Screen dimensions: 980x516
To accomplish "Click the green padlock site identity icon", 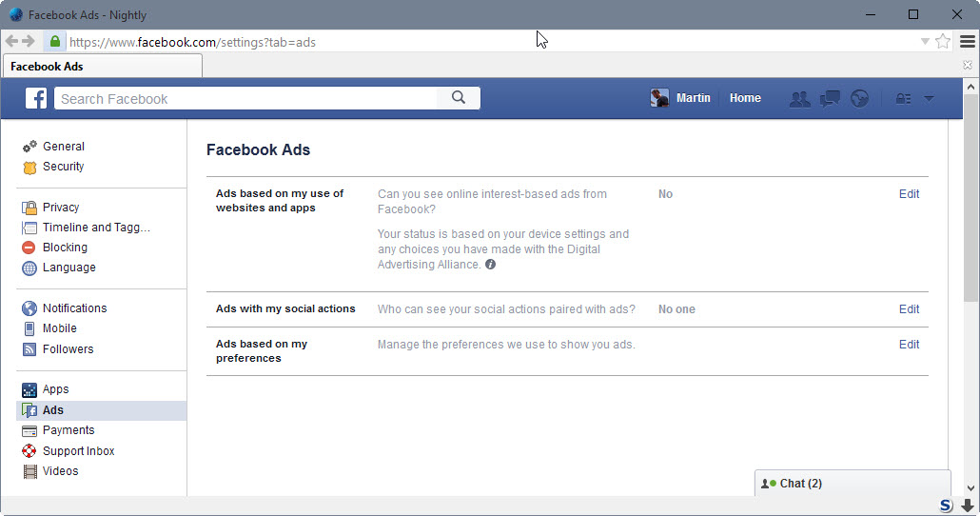I will pyautogui.click(x=55, y=41).
